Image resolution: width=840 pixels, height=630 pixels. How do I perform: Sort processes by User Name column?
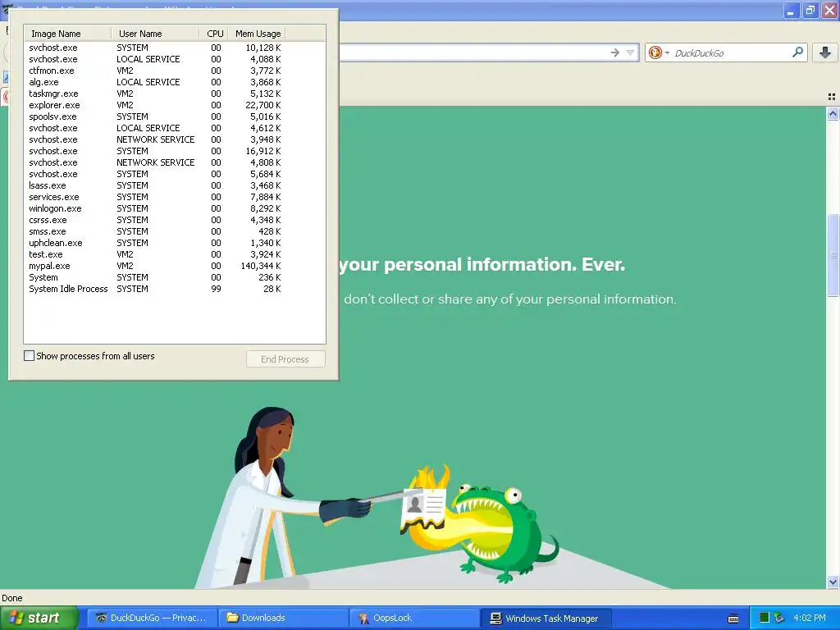(155, 33)
